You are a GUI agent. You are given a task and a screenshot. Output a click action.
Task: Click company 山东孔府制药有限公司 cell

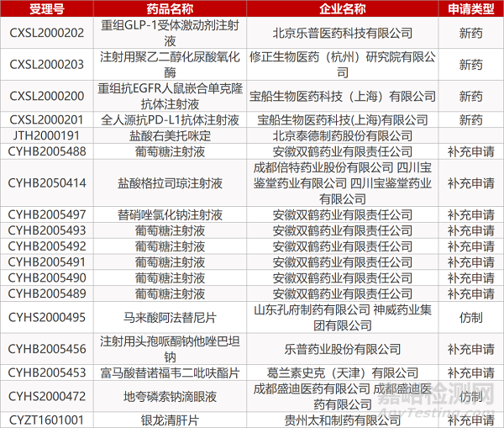point(343,317)
